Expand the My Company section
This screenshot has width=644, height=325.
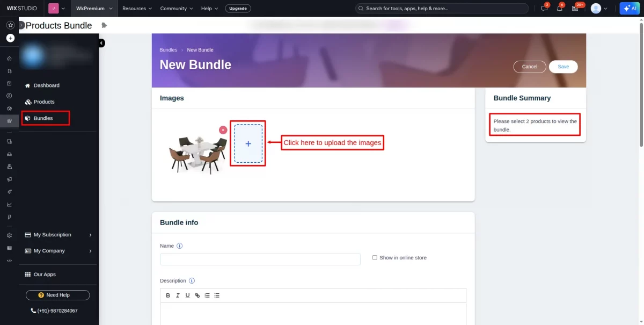(57, 250)
